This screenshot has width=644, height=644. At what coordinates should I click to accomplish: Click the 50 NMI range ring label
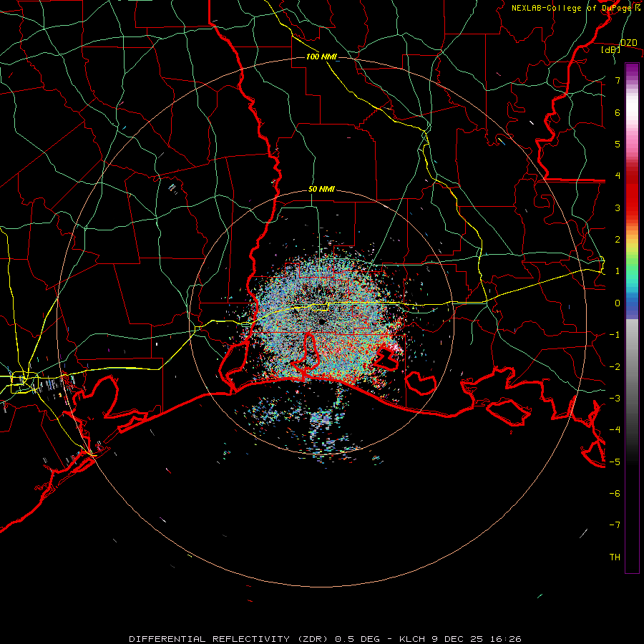click(321, 190)
